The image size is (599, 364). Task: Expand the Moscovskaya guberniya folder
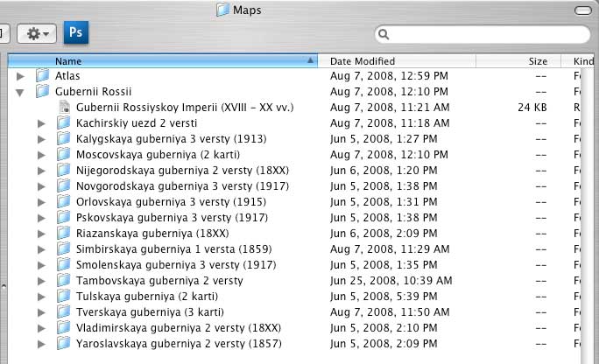[x=41, y=155]
